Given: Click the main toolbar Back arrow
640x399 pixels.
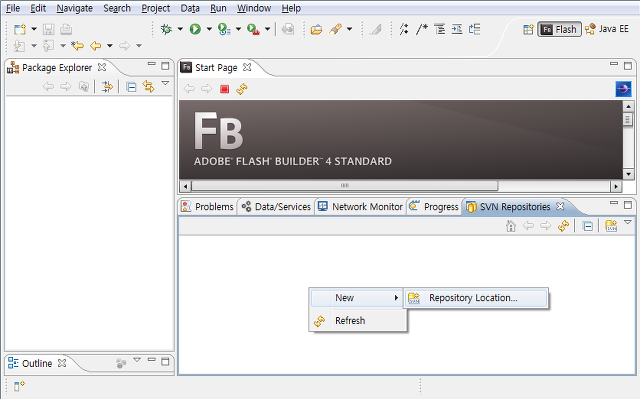Looking at the screenshot, I should tap(96, 46).
